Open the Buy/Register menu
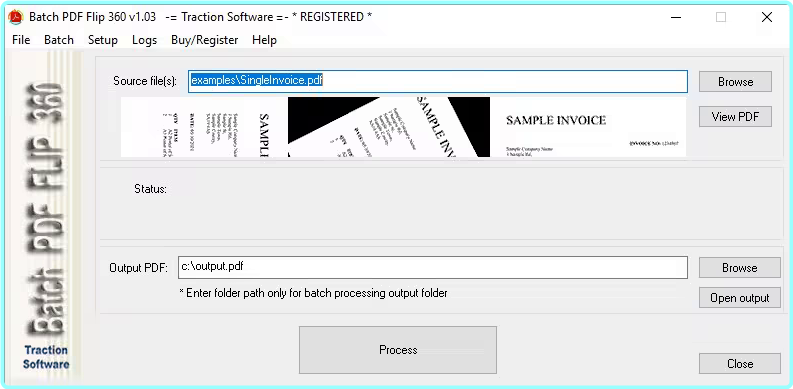Image resolution: width=793 pixels, height=389 pixels. coord(204,40)
